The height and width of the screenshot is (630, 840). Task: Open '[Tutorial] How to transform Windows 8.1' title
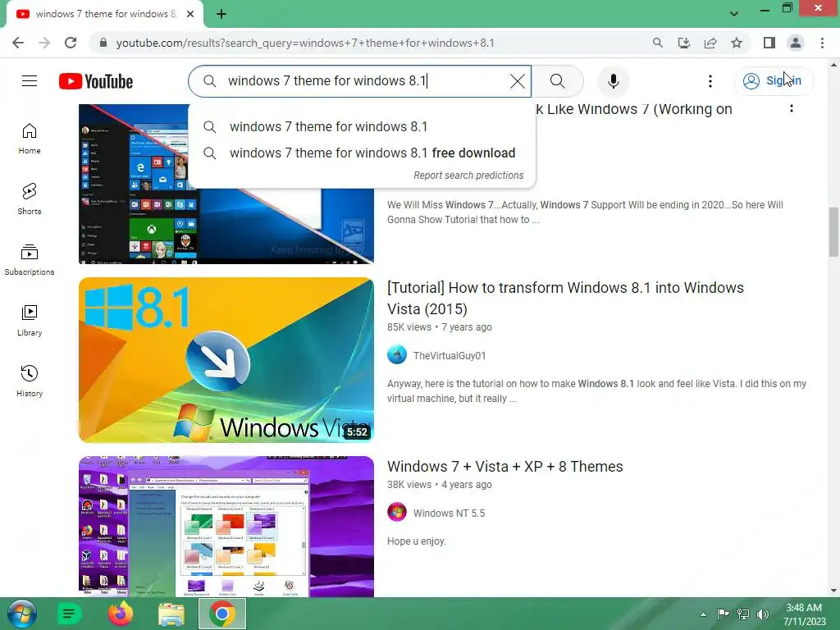coord(565,299)
